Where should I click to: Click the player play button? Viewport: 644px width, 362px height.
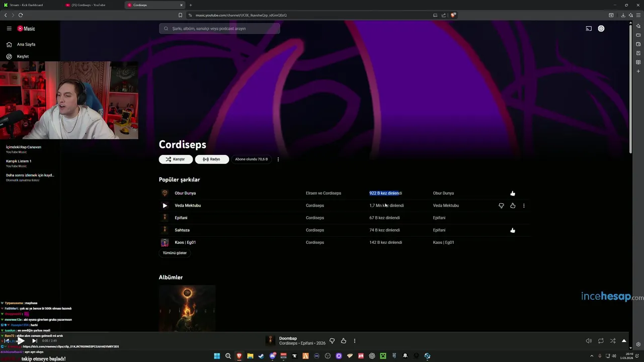21,341
